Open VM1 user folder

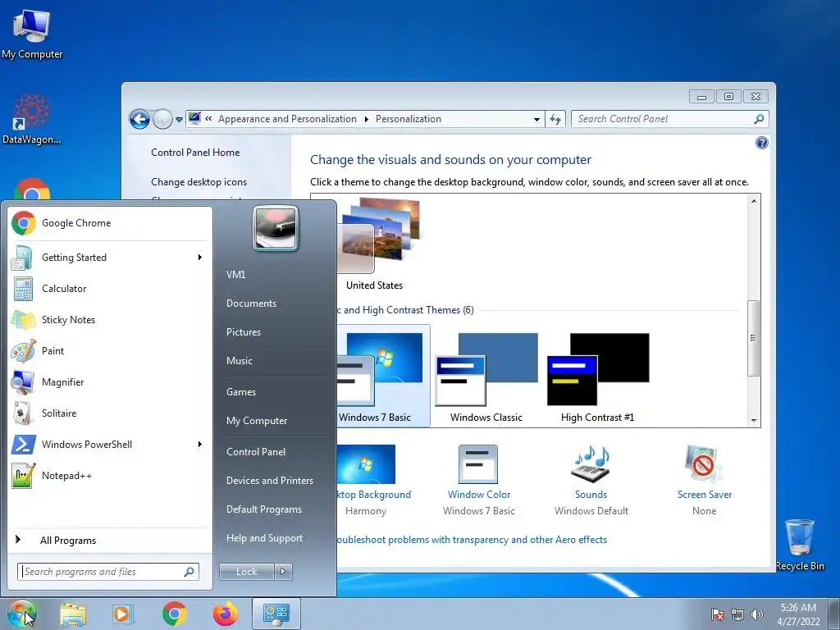click(235, 274)
